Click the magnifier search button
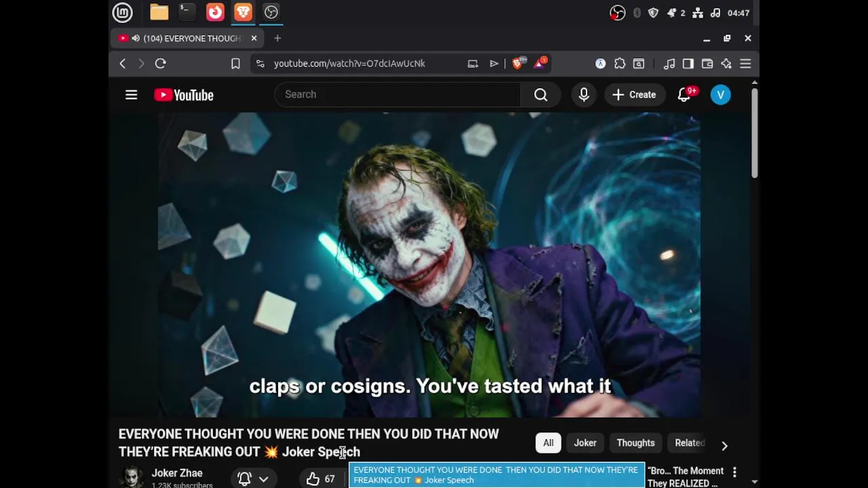This screenshot has height=488, width=868. [x=540, y=95]
